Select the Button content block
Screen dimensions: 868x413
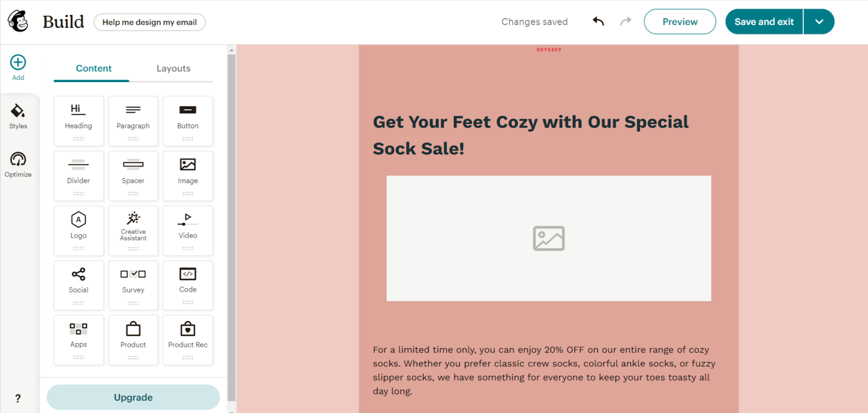pos(188,121)
